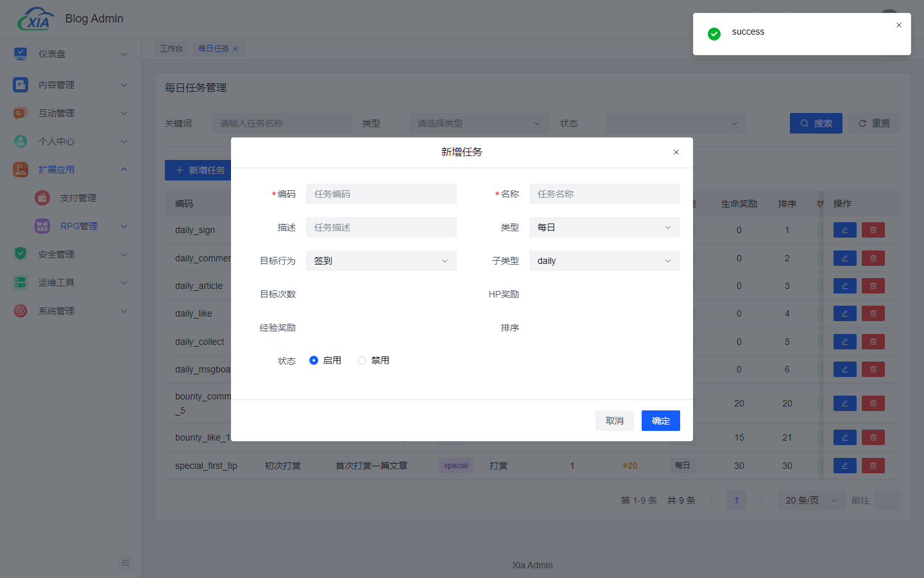This screenshot has height=578, width=924.
Task: Click the 内容管理 sidebar icon
Action: pos(21,85)
